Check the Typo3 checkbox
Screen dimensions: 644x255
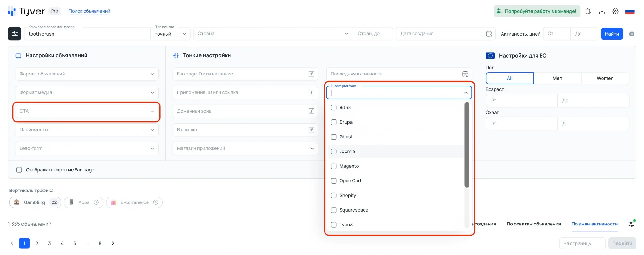[334, 225]
